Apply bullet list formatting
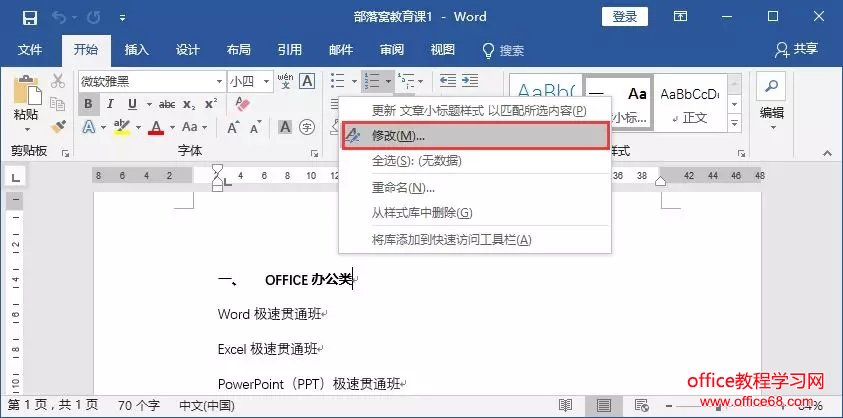 [338, 81]
